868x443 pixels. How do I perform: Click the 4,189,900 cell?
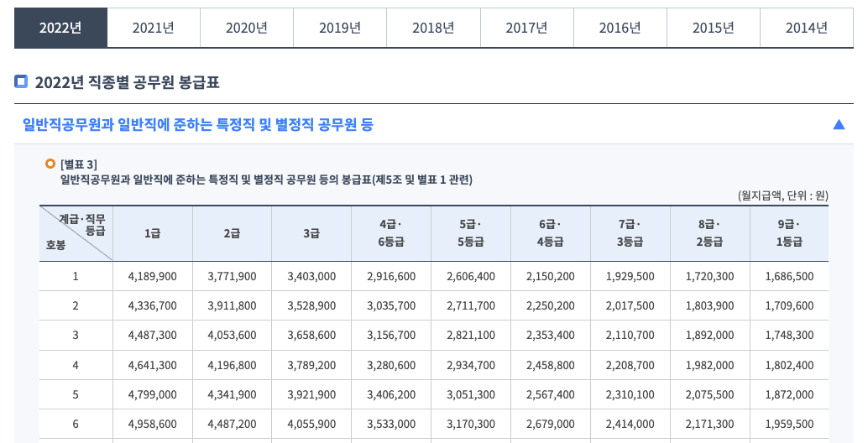pos(152,276)
